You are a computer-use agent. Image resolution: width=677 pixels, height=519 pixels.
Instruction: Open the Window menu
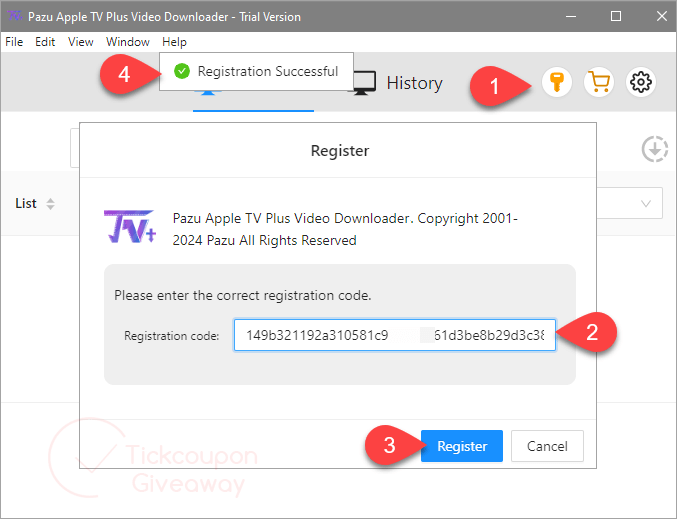128,42
